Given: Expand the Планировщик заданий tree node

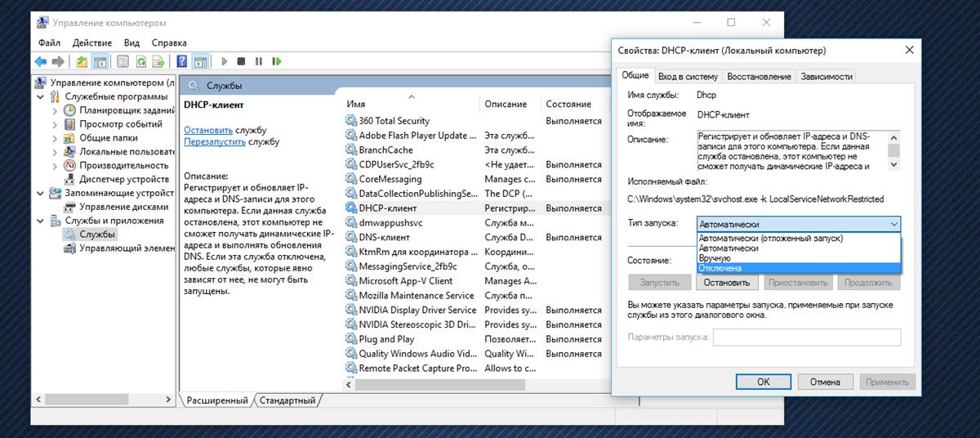Looking at the screenshot, I should (55, 110).
